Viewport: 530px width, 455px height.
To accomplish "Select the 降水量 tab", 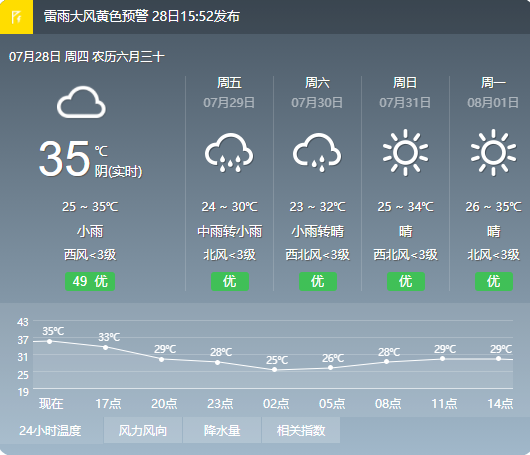I will point(222,430).
